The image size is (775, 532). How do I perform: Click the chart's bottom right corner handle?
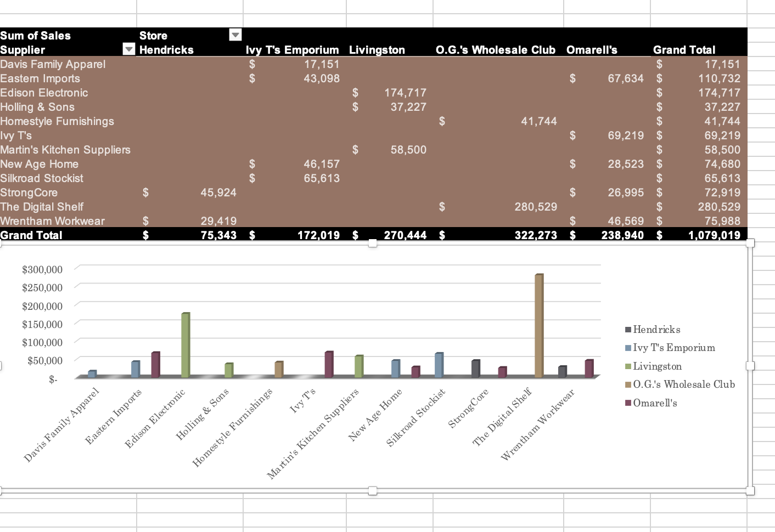click(750, 491)
